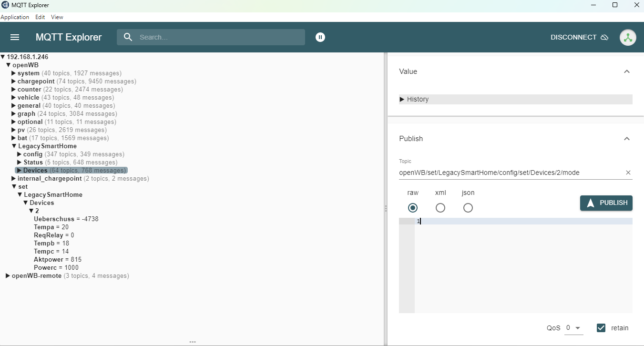The width and height of the screenshot is (644, 346).
Task: Expand the graph topic node
Action: pos(14,113)
